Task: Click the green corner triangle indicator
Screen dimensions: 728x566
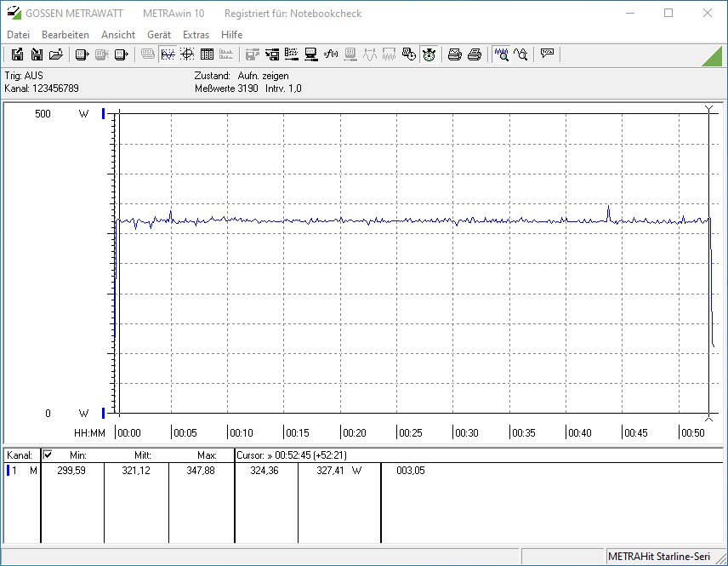Action: point(712,56)
